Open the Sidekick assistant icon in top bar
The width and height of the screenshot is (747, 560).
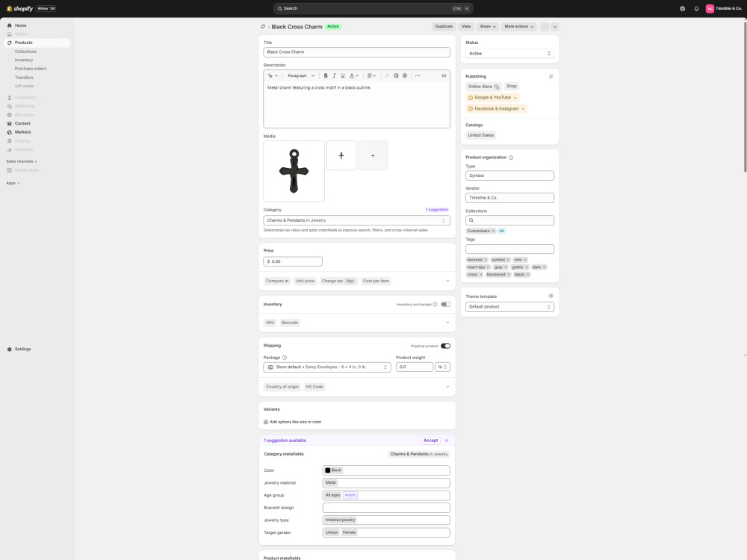tap(682, 8)
